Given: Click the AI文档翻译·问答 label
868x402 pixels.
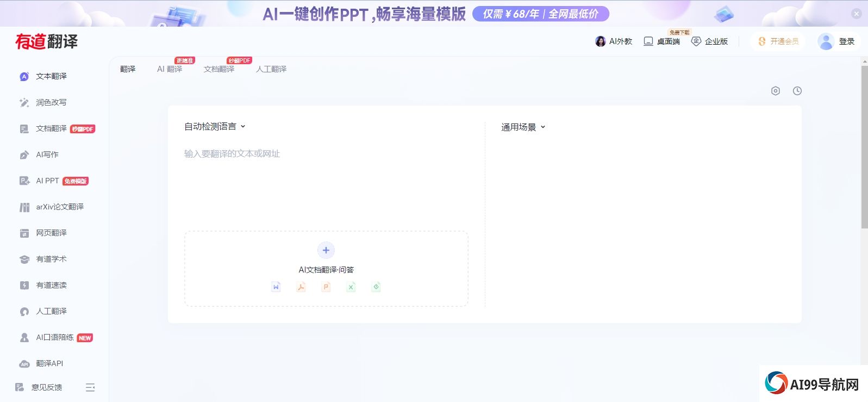Looking at the screenshot, I should tap(326, 270).
